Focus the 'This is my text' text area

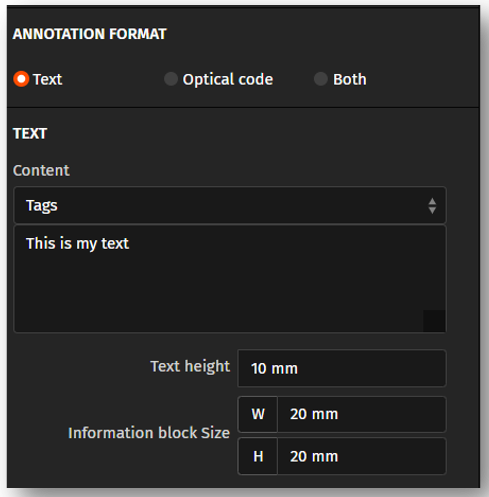(x=230, y=279)
